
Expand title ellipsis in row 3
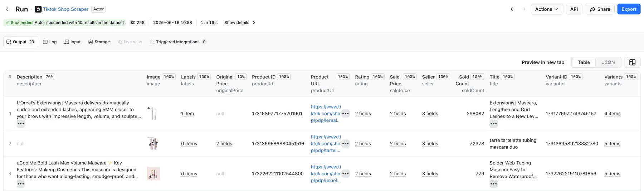(494, 184)
